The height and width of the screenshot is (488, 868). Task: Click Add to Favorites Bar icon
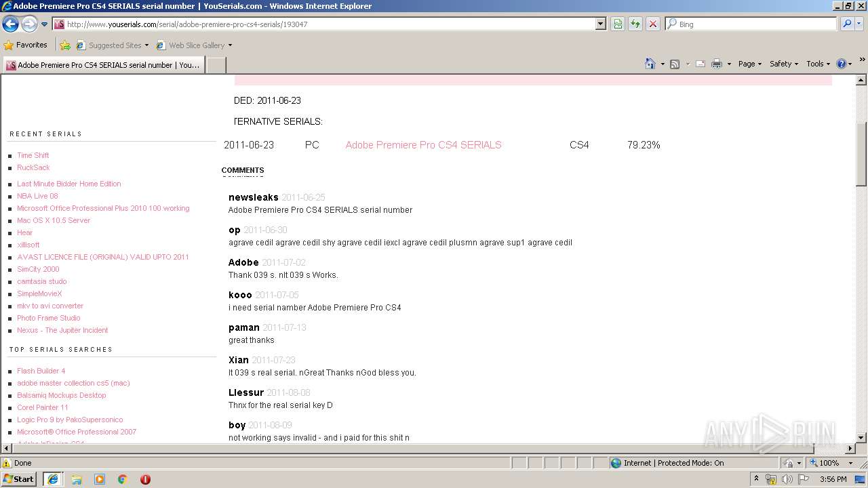click(65, 45)
